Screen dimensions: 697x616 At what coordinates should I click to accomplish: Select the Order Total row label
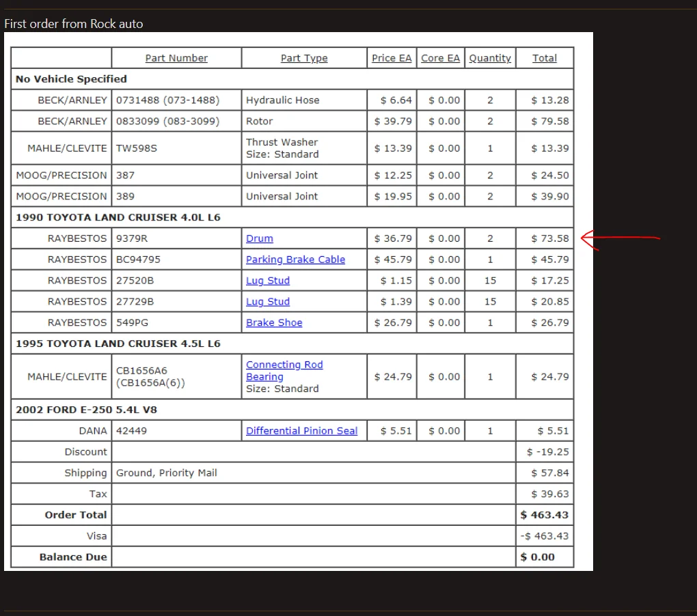[76, 515]
